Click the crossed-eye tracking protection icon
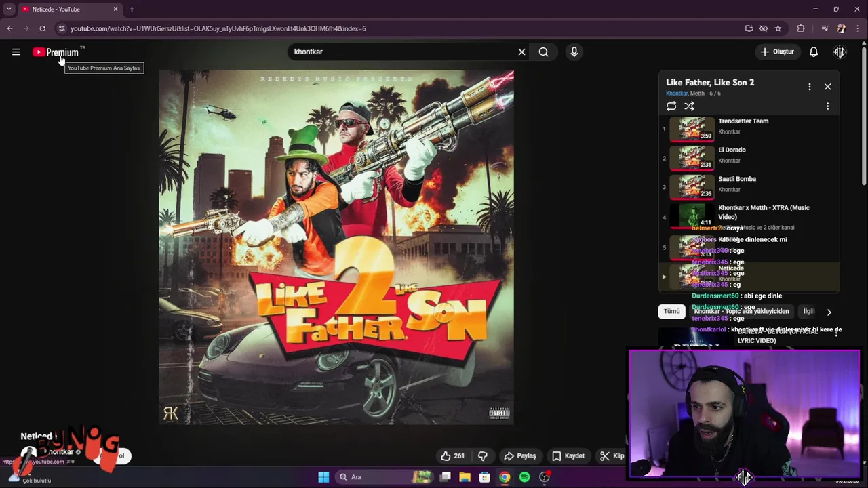The image size is (868, 488). click(764, 28)
